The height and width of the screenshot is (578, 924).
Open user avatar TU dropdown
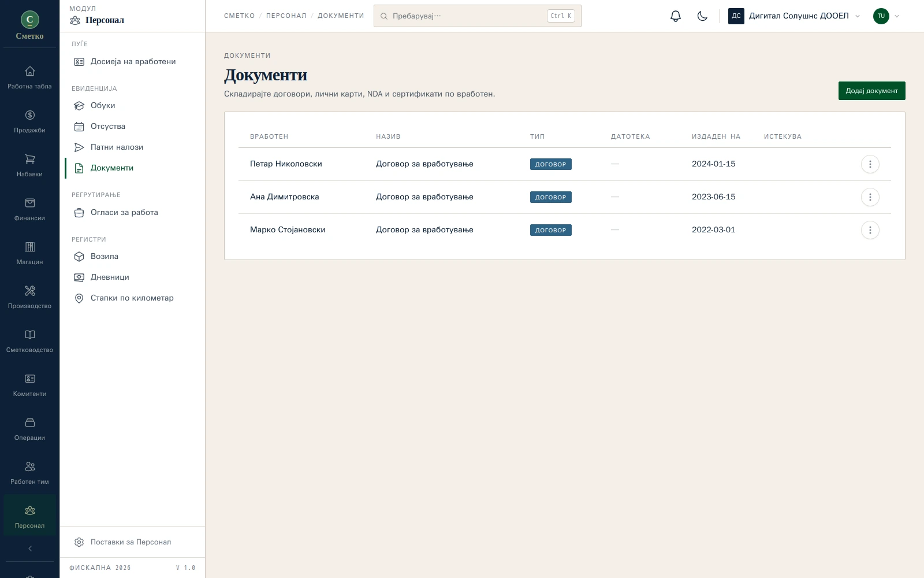pyautogui.click(x=886, y=16)
